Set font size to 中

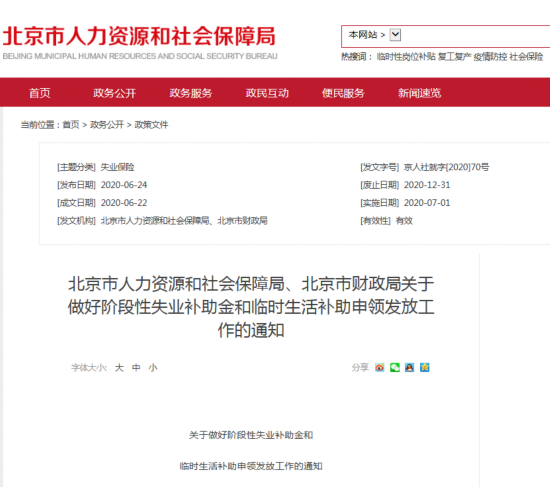click(x=136, y=368)
